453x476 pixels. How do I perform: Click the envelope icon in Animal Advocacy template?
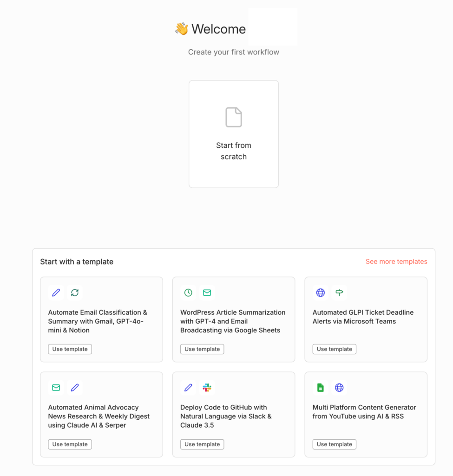(x=56, y=387)
